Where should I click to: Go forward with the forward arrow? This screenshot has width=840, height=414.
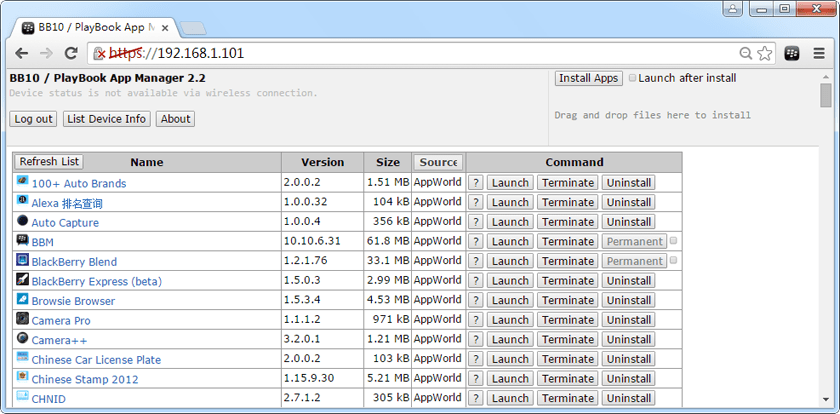[47, 53]
